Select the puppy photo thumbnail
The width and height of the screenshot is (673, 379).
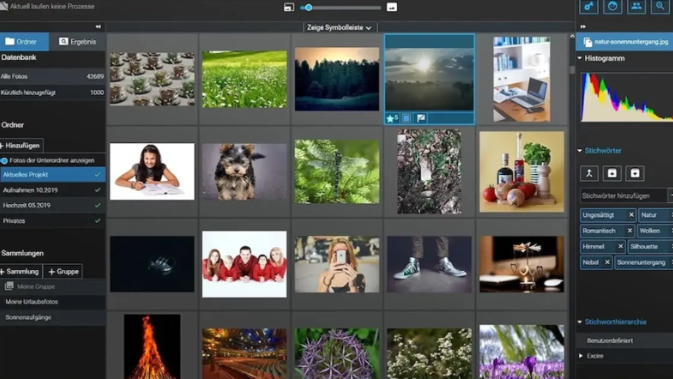click(x=244, y=172)
